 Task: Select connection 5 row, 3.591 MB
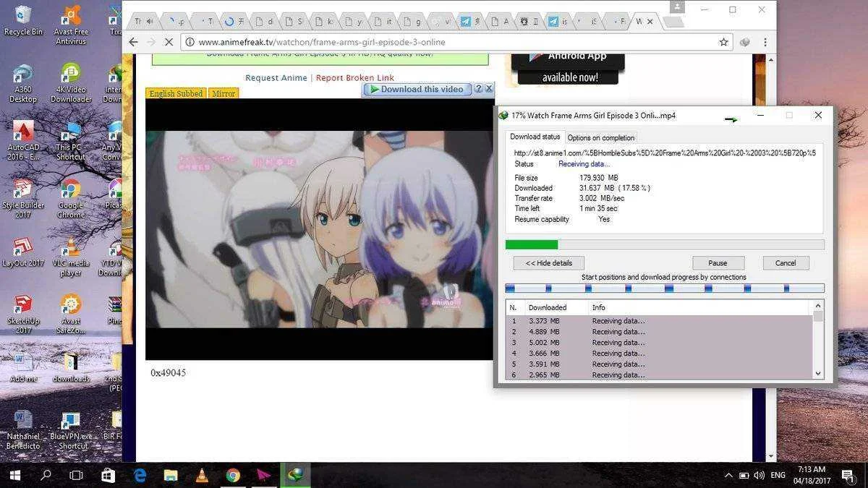click(659, 364)
